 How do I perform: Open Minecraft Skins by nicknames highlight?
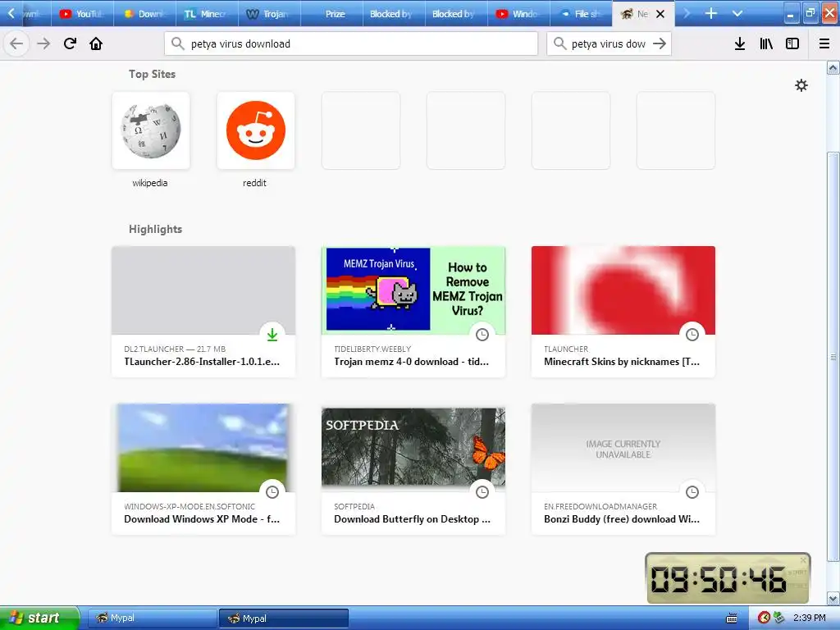tap(623, 312)
